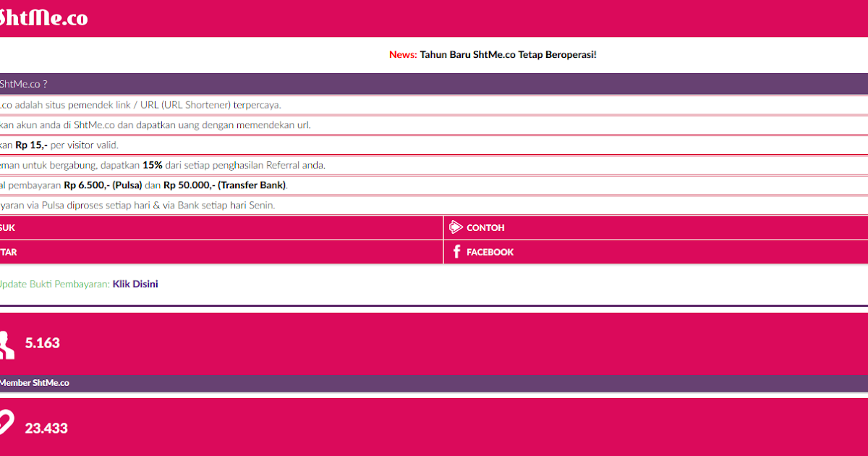This screenshot has width=868, height=456.
Task: Select the 15% referral text line
Action: [163, 165]
